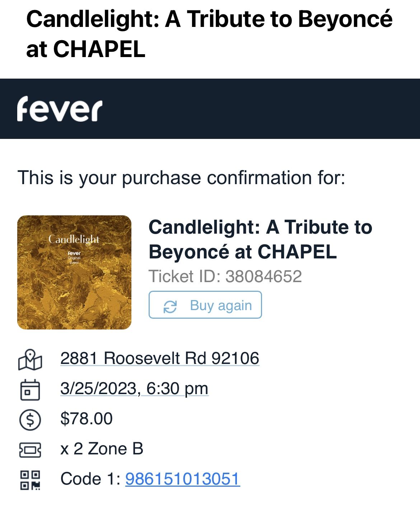Open the 2881 Roosevelt Rd 92106 address link
420x519 pixels.
[160, 358]
